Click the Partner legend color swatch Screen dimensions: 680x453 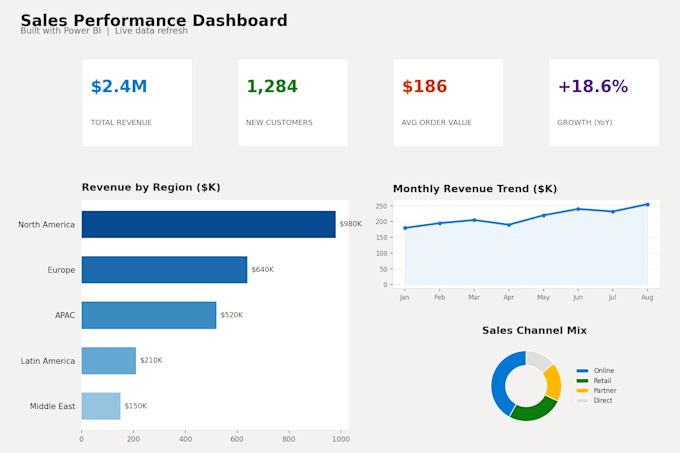pos(582,391)
